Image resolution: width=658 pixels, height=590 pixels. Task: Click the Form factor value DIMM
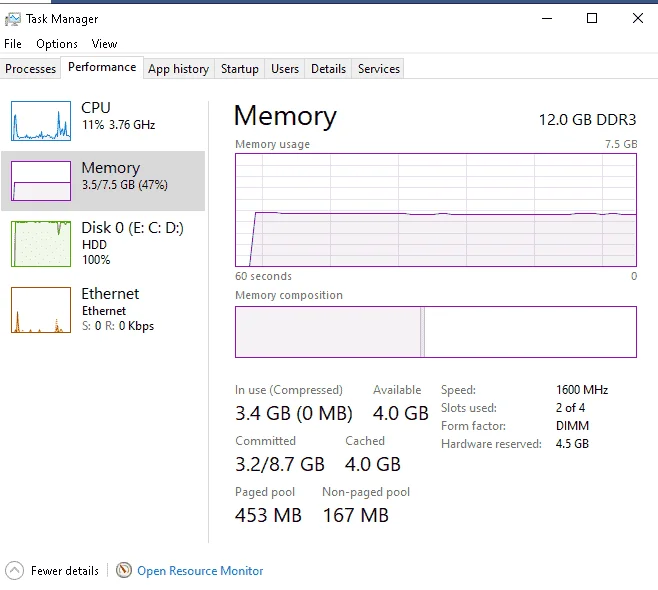(572, 426)
